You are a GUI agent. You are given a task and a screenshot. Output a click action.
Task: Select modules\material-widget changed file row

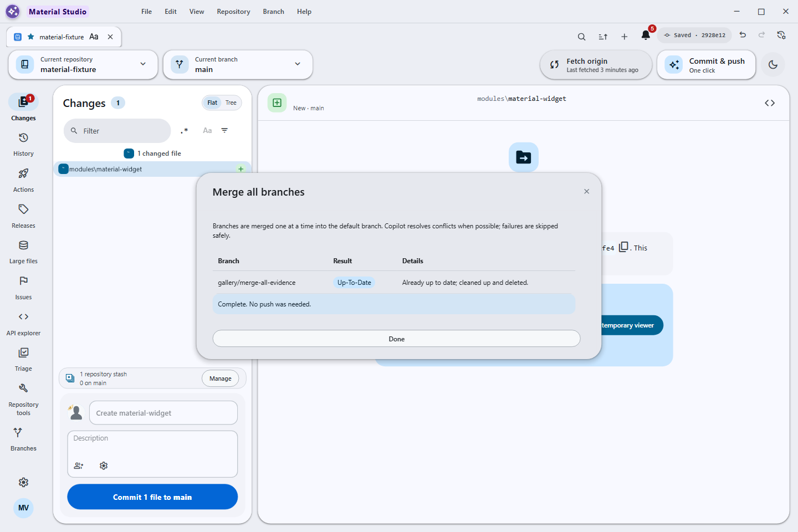tap(152, 169)
